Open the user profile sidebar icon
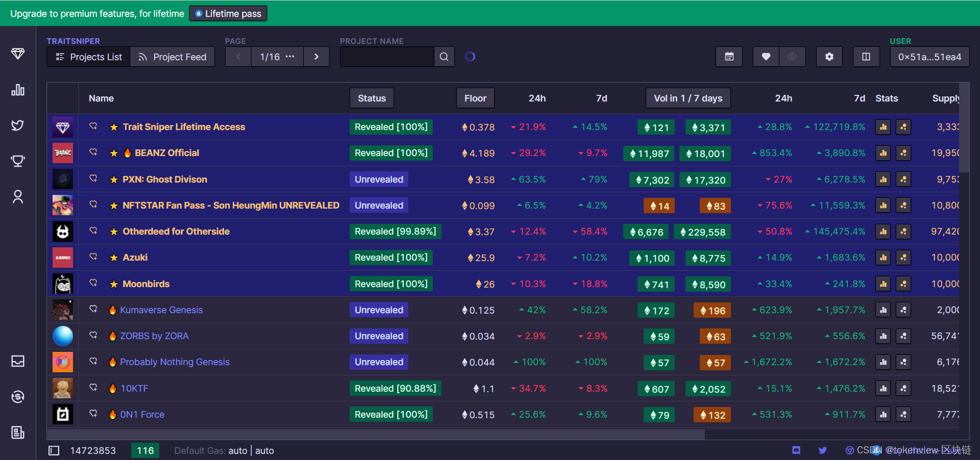Viewport: 980px width, 460px height. (18, 197)
